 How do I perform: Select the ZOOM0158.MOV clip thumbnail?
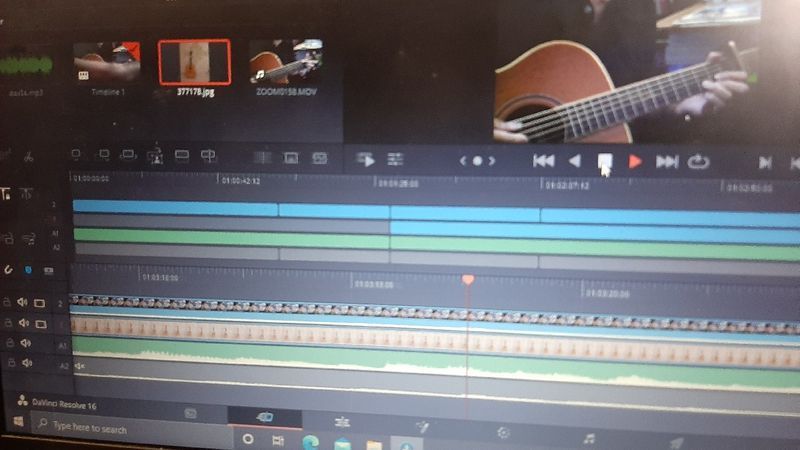286,61
